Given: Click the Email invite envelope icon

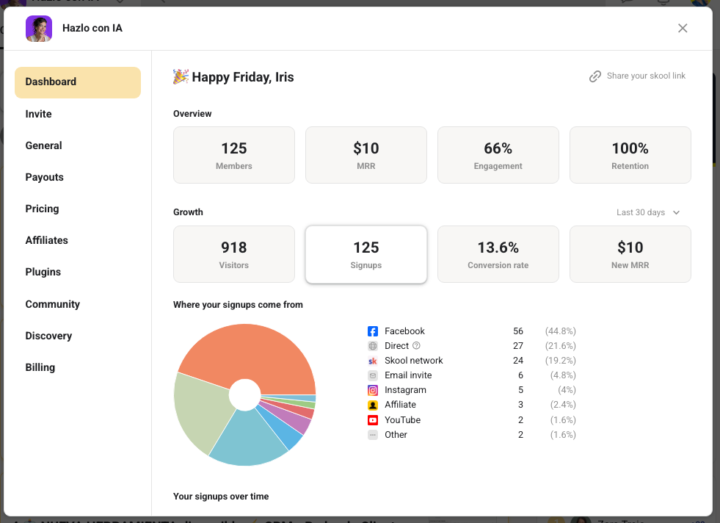Looking at the screenshot, I should pos(372,376).
